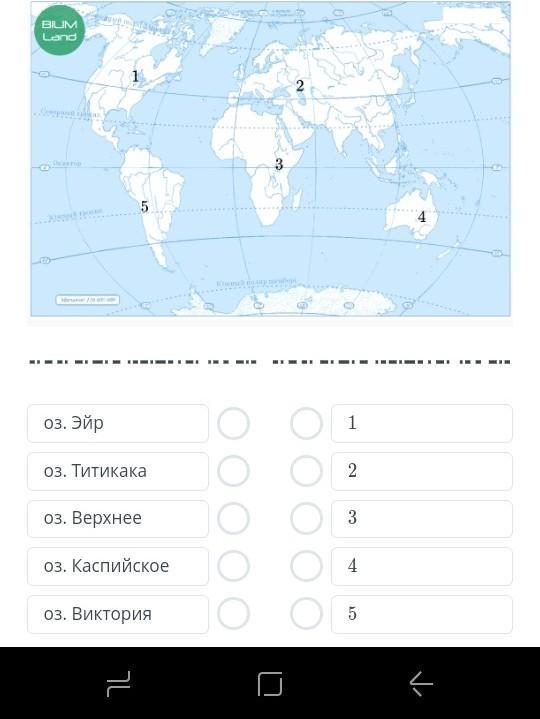Tap the Android home button icon
This screenshot has width=540, height=719.
[x=270, y=684]
